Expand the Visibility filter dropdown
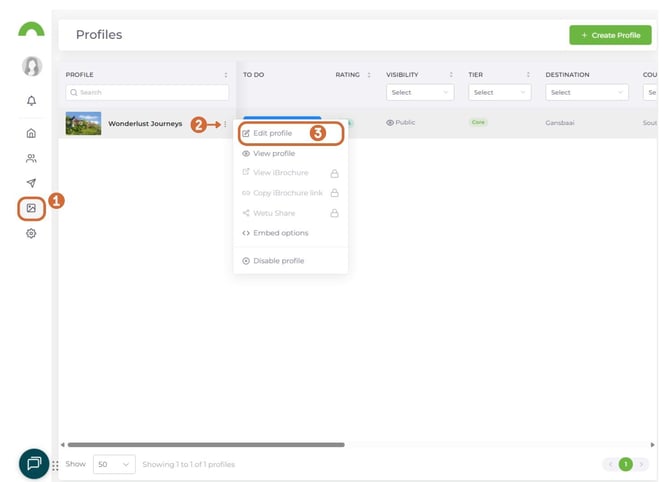The width and height of the screenshot is (670, 482). [x=419, y=92]
